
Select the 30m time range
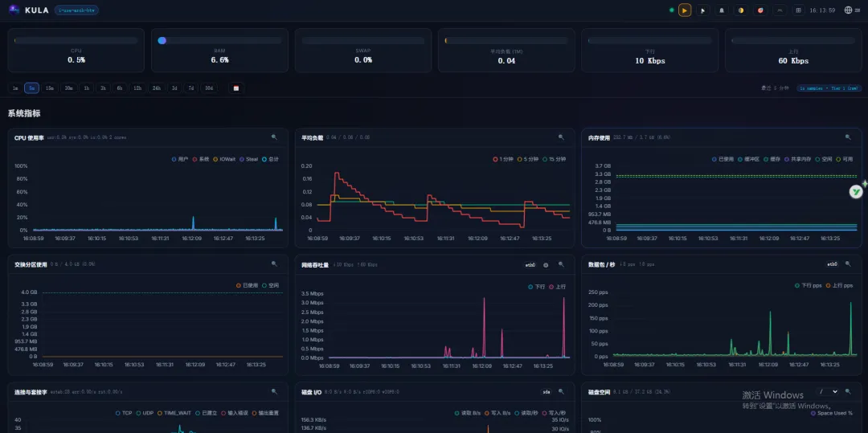coord(68,88)
